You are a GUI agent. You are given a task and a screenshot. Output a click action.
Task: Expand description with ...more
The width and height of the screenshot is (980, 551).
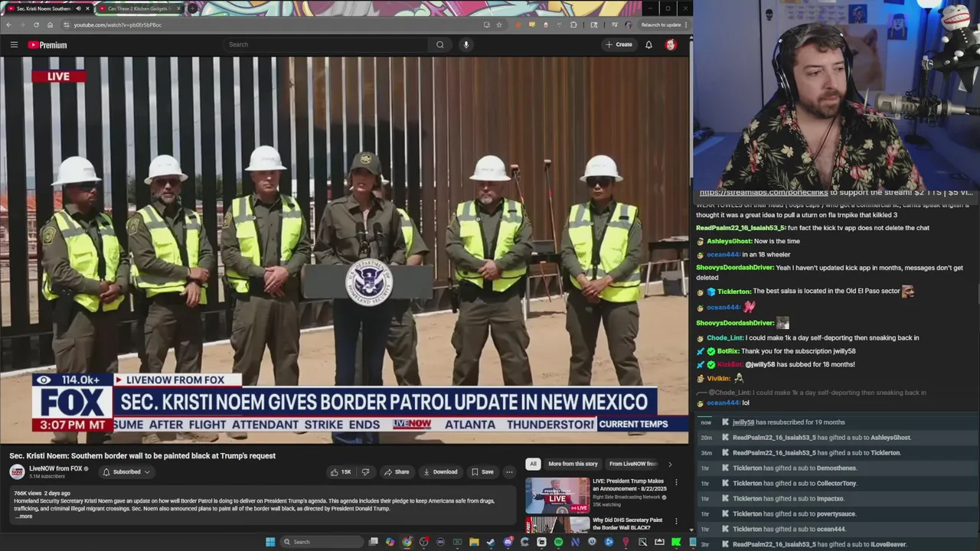24,517
